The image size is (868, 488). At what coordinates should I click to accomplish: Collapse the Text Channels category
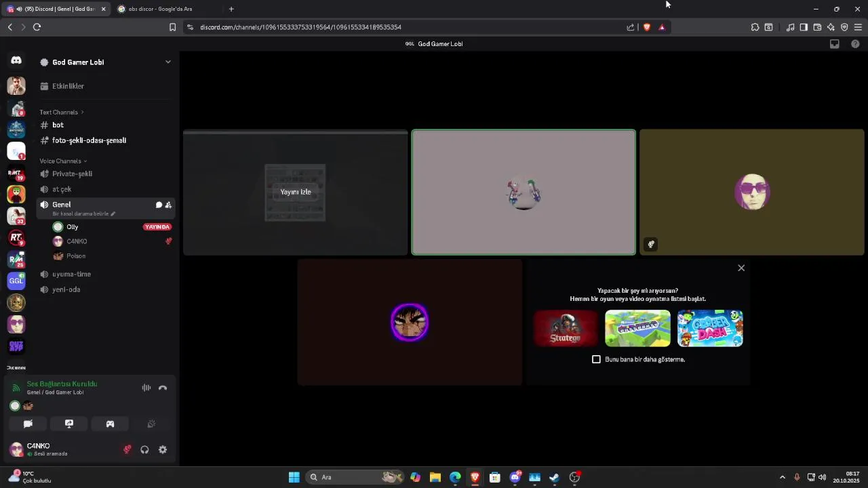(x=62, y=112)
